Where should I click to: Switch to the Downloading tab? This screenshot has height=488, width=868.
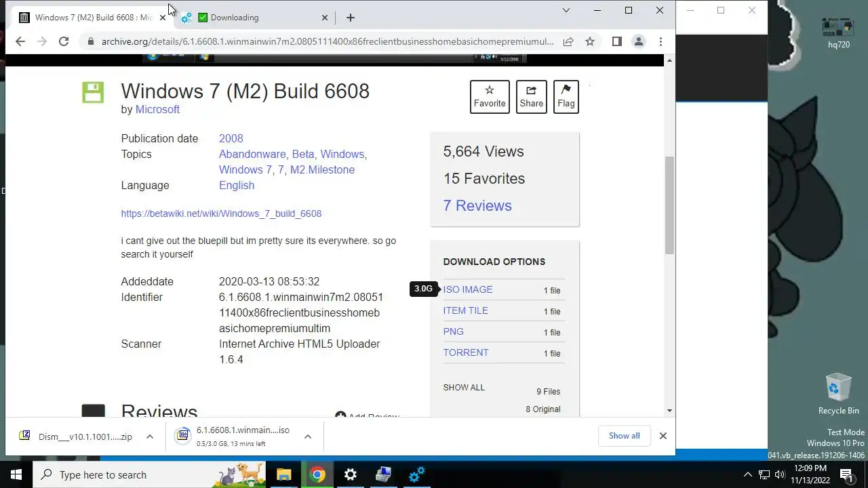tap(254, 18)
